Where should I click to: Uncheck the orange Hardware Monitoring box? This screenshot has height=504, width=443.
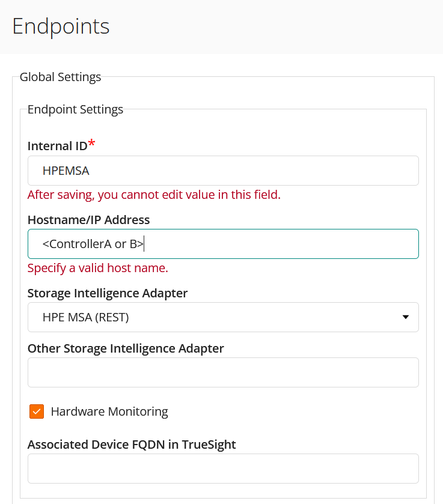(37, 411)
